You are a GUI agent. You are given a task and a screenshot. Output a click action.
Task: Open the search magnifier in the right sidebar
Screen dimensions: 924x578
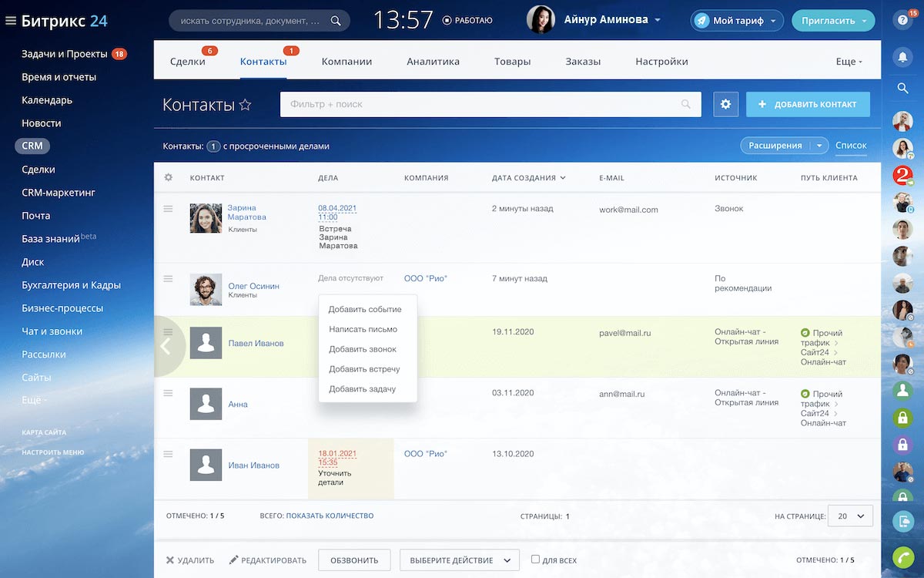902,89
